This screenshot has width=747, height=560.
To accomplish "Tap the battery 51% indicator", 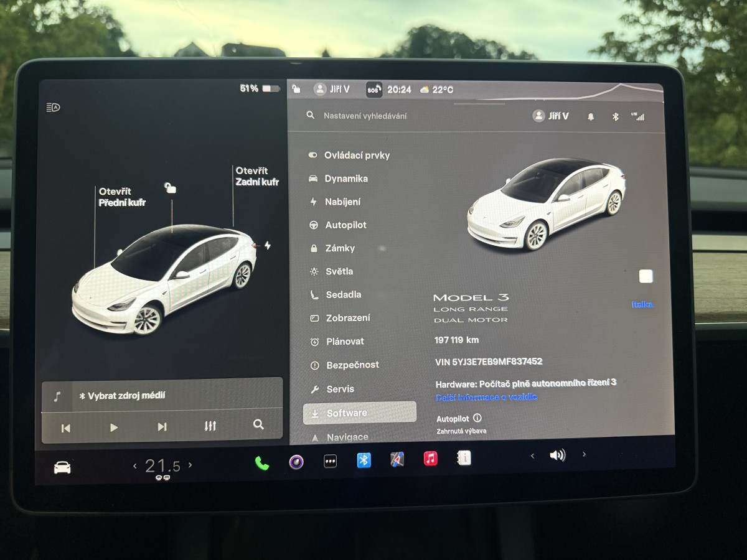I will 260,88.
